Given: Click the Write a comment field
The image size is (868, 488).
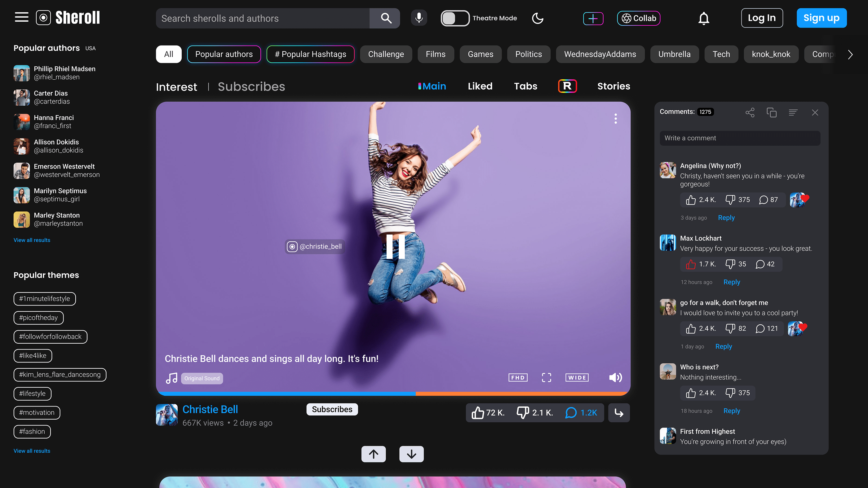Looking at the screenshot, I should [740, 138].
